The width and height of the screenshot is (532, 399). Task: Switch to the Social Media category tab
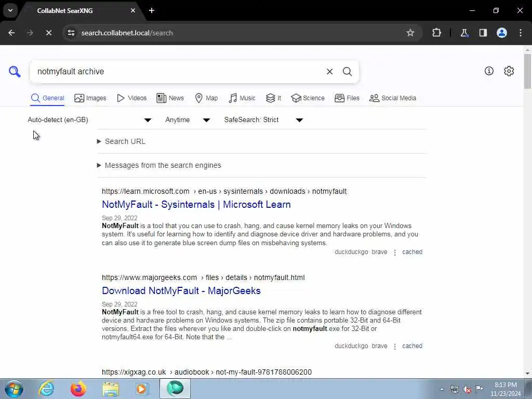click(x=393, y=98)
